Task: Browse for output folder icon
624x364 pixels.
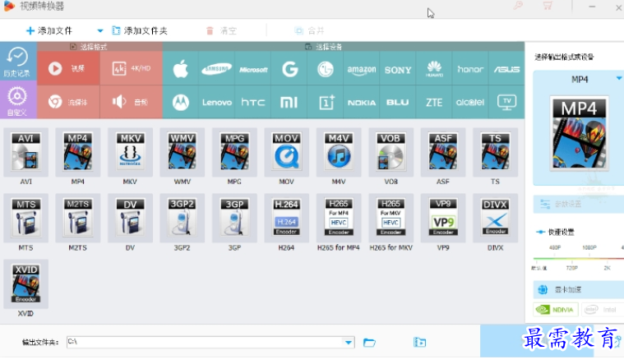Action: click(369, 342)
